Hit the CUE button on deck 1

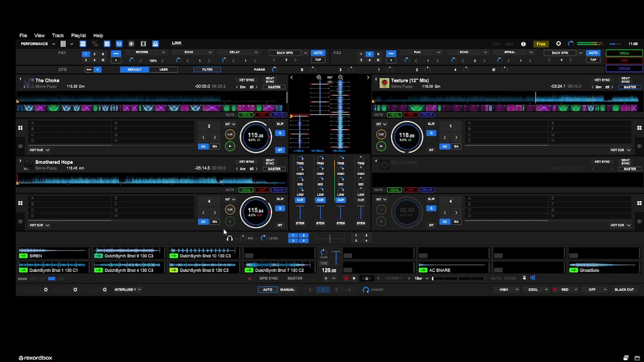(x=230, y=134)
